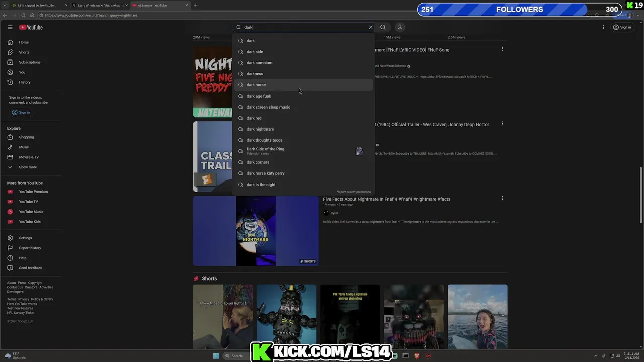Reload the page with the browser refresh button
Viewport: 644px width, 362px height.
click(x=23, y=15)
